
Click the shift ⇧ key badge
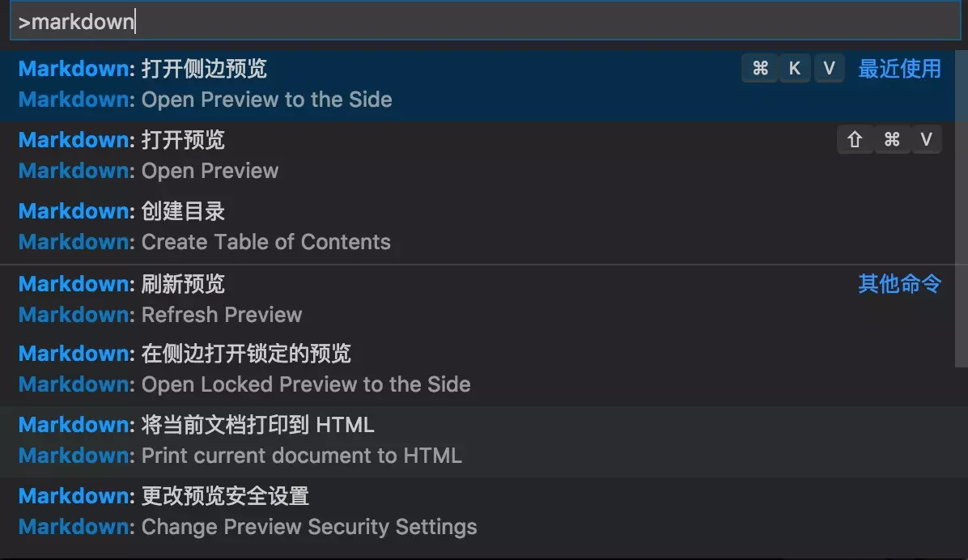[x=855, y=140]
